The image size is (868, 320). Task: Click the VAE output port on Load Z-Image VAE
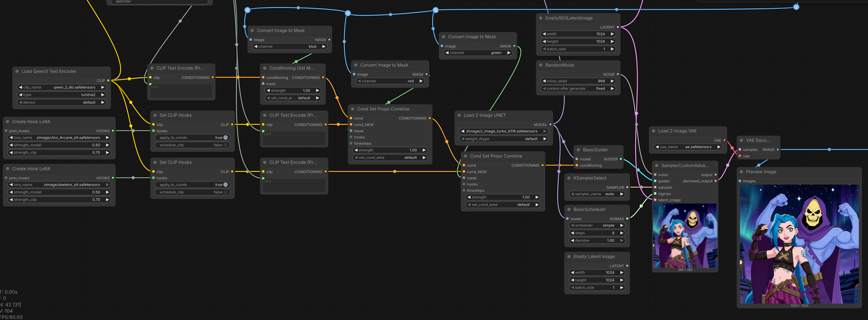click(x=724, y=140)
